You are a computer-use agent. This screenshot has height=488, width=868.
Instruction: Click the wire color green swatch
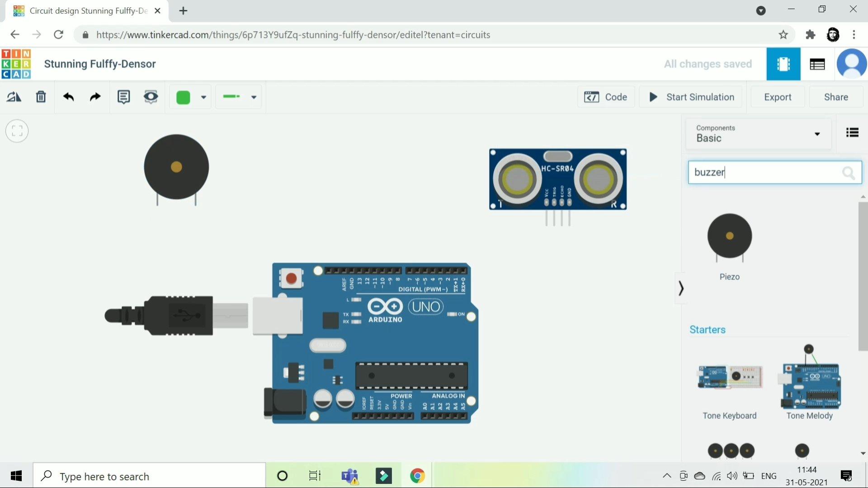(x=184, y=97)
